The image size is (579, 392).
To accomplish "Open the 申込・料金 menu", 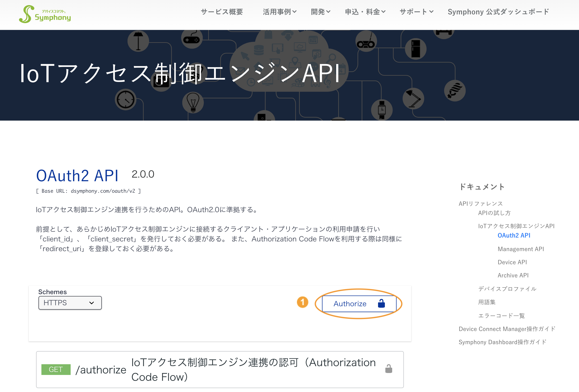I will 365,12.
